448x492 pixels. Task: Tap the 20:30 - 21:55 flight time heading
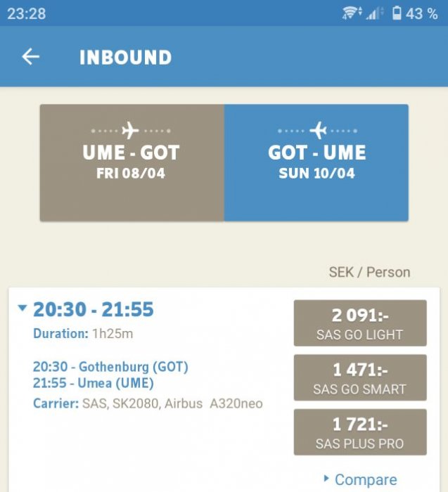point(93,309)
